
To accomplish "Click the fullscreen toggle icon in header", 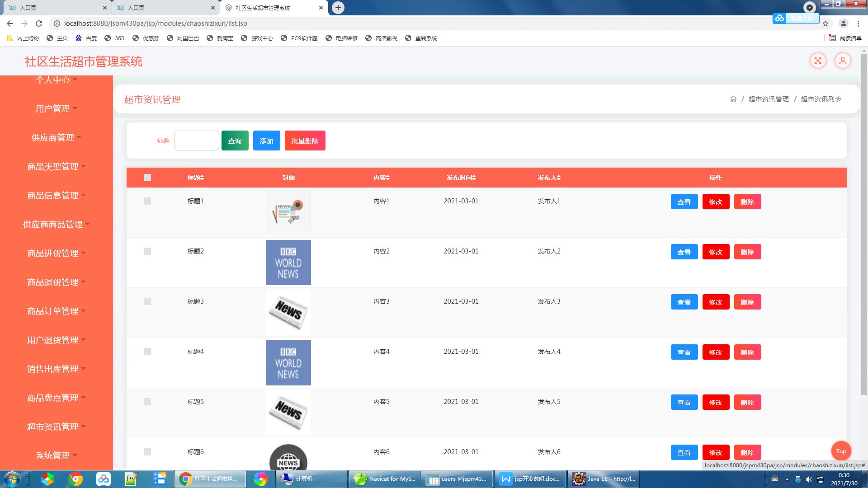I will (x=818, y=61).
